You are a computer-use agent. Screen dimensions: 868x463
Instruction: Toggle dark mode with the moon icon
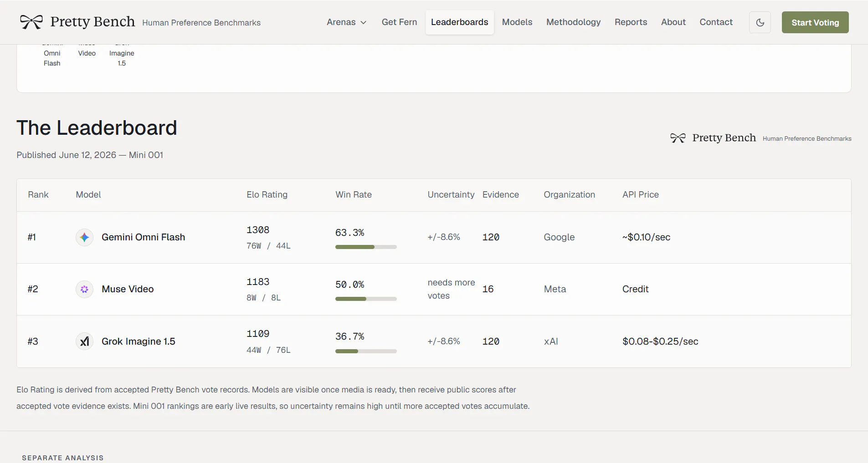tap(760, 22)
